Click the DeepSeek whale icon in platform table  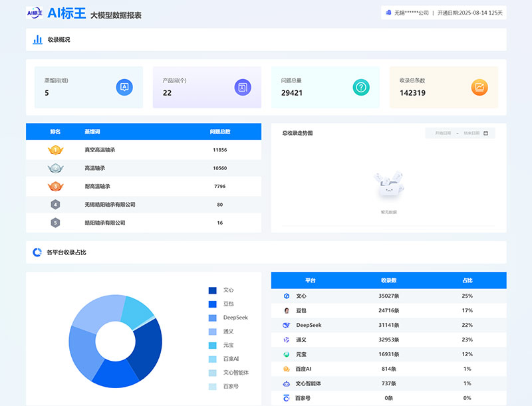tap(286, 325)
